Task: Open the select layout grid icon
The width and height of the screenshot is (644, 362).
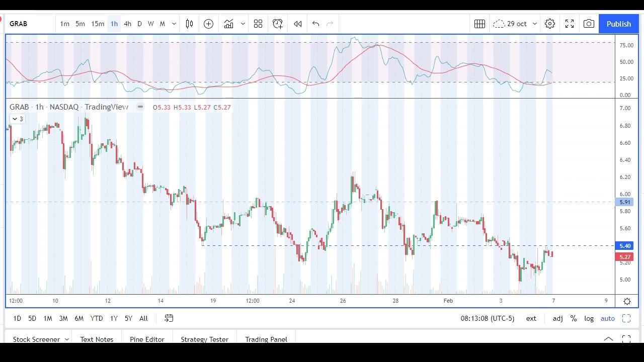Action: coord(479,24)
